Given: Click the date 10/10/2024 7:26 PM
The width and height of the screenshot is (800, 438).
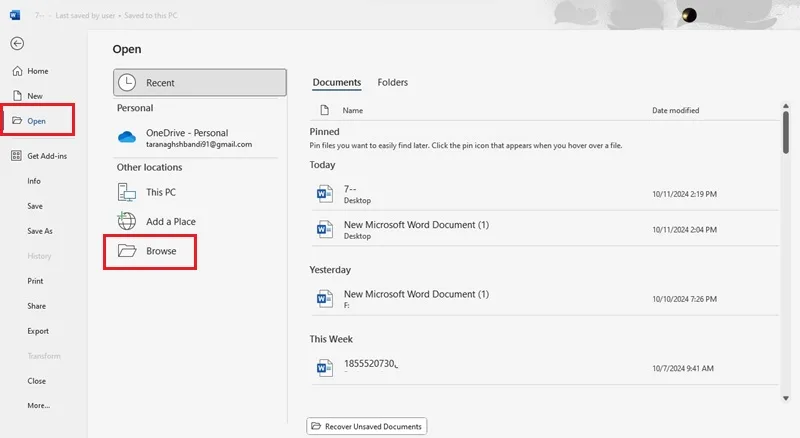Looking at the screenshot, I should [x=684, y=299].
